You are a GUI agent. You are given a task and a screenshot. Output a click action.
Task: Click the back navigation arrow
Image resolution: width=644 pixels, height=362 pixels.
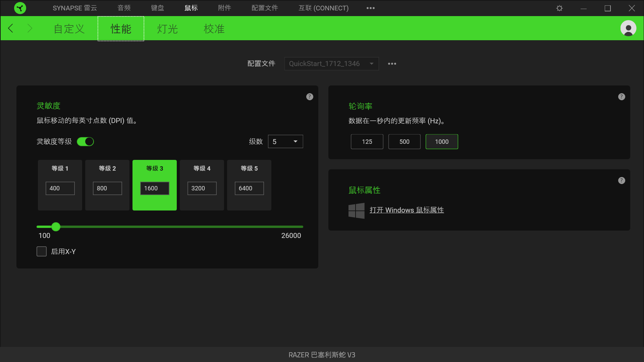pos(10,28)
